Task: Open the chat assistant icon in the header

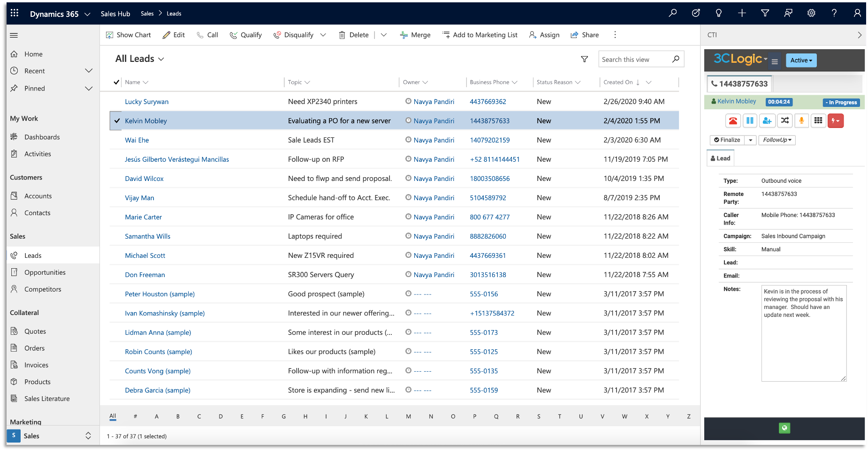Action: coord(788,13)
